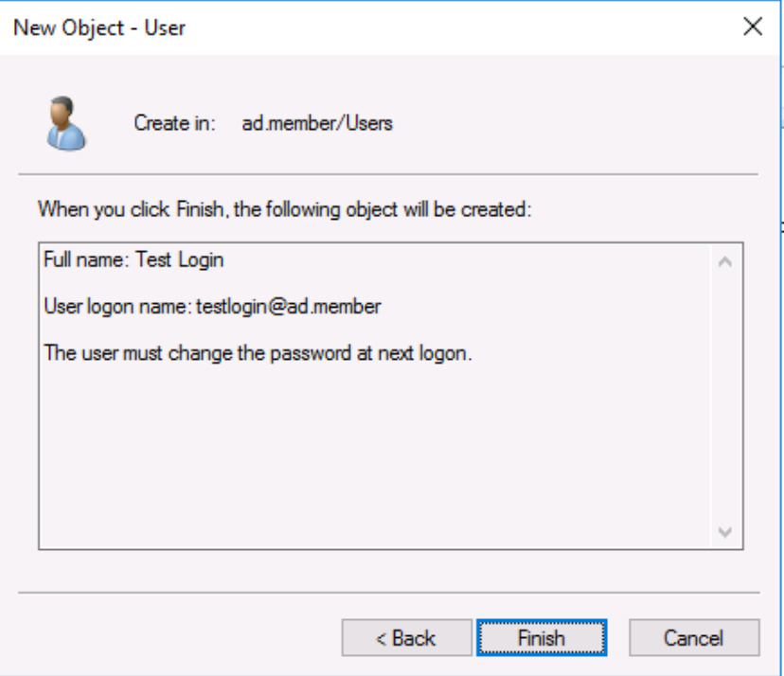Click the summary box scrollbar track

725,398
